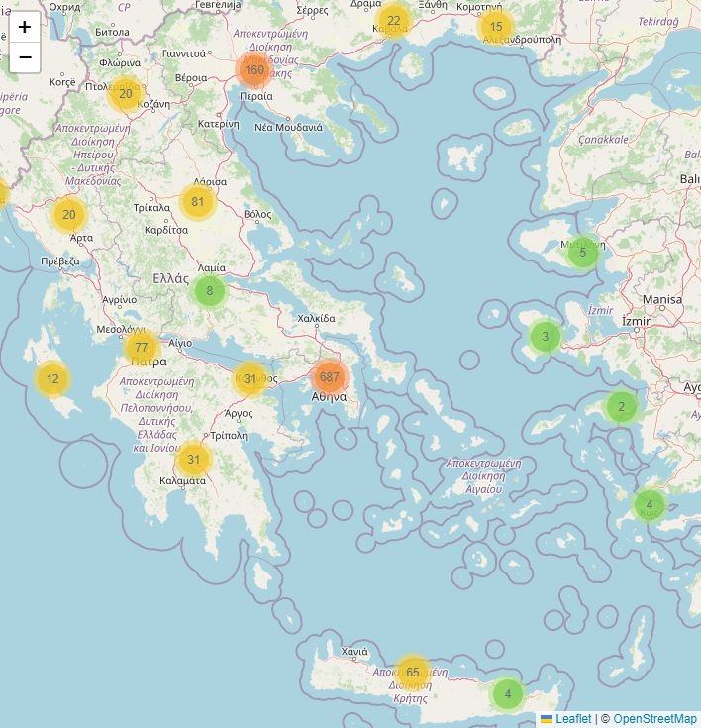Image resolution: width=701 pixels, height=728 pixels.
Task: Click the Αίγιο town label
Action: click(180, 343)
